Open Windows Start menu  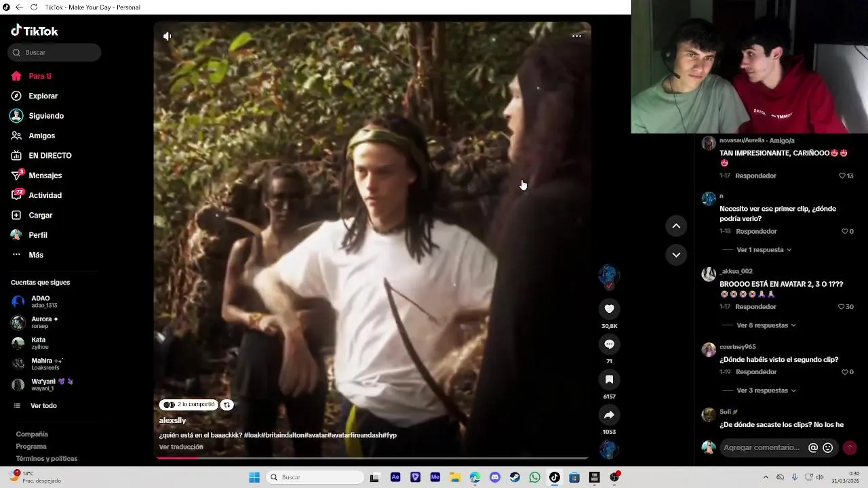point(254,477)
